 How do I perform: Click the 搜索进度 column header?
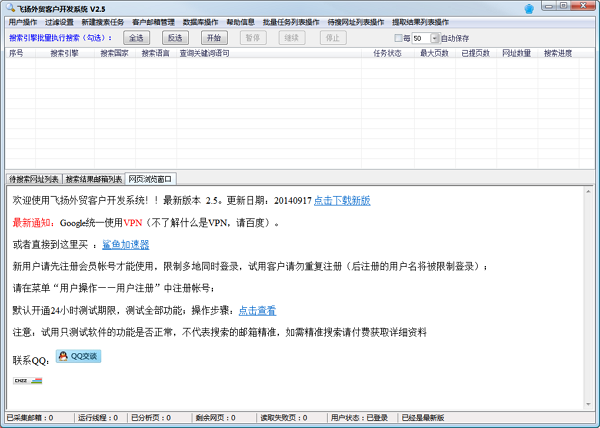coord(558,53)
